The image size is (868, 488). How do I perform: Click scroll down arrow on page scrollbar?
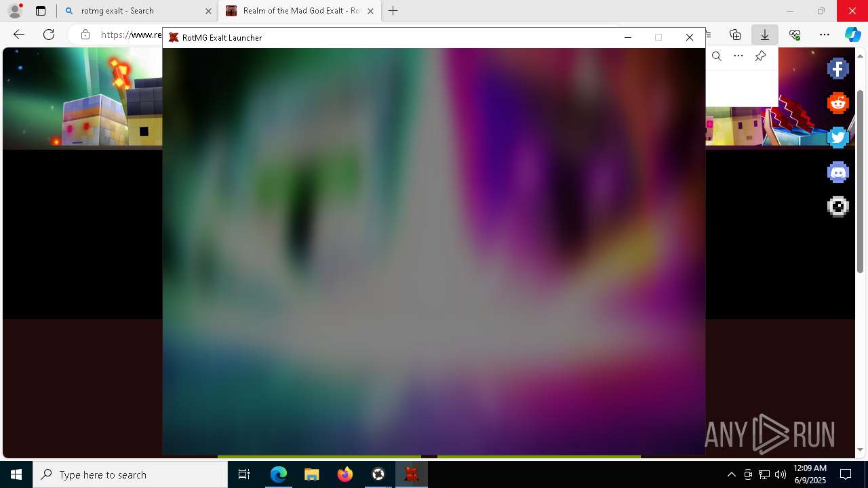(861, 449)
